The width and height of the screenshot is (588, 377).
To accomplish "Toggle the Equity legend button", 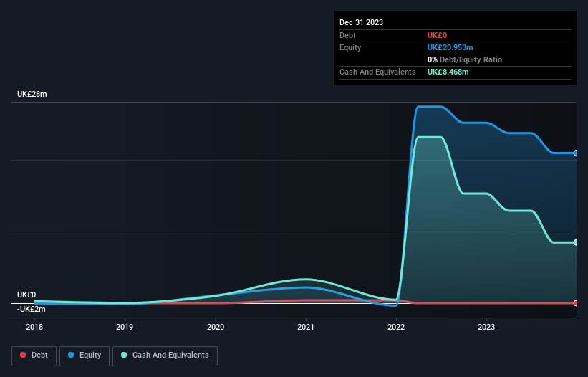I will coord(85,355).
